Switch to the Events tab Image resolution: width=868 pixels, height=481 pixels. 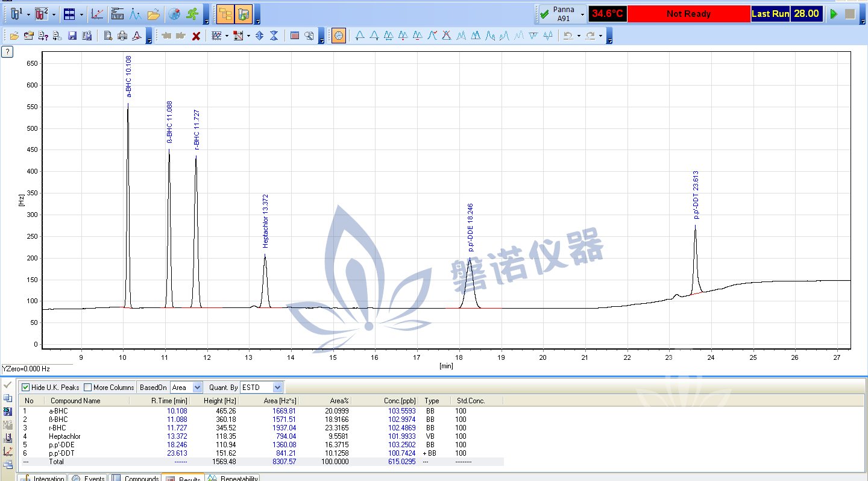[x=88, y=479]
